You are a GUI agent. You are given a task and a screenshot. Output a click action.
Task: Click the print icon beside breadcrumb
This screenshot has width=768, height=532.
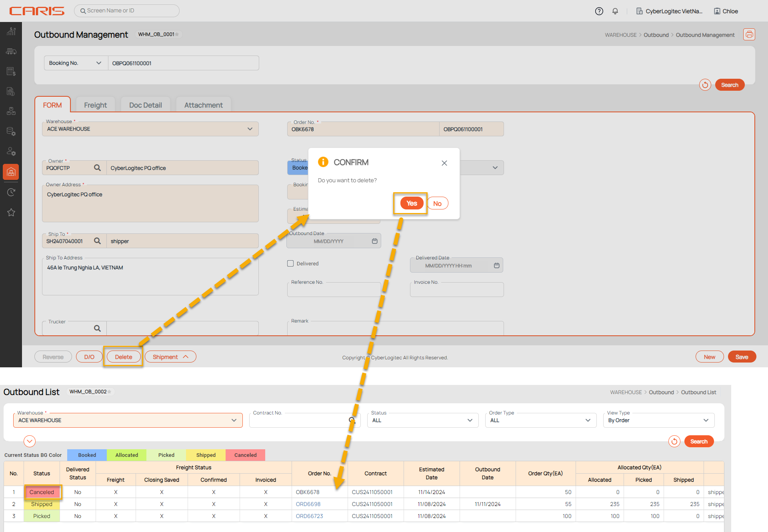[x=749, y=35]
